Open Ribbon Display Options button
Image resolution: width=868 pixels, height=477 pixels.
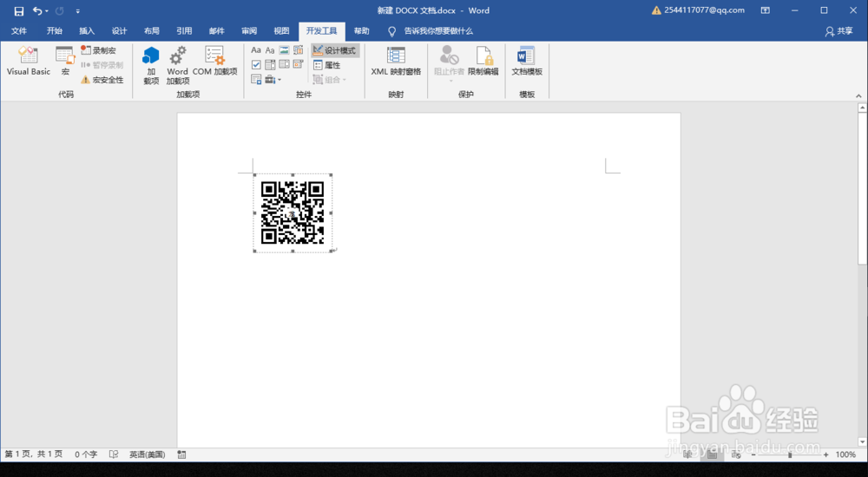pos(765,10)
